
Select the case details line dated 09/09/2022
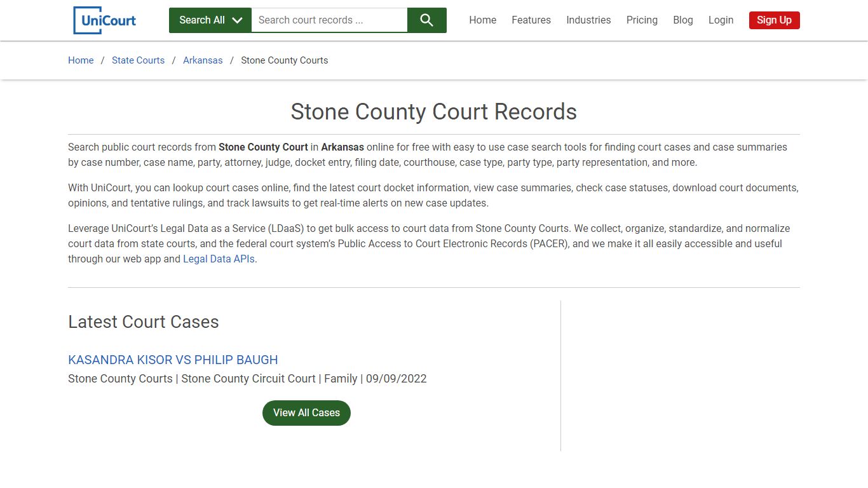click(247, 379)
